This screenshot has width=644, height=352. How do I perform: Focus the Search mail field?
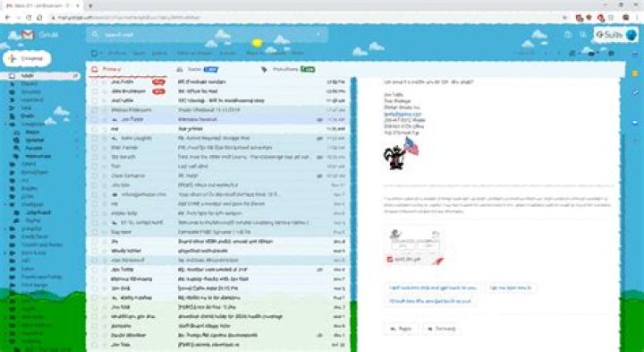coord(208,35)
